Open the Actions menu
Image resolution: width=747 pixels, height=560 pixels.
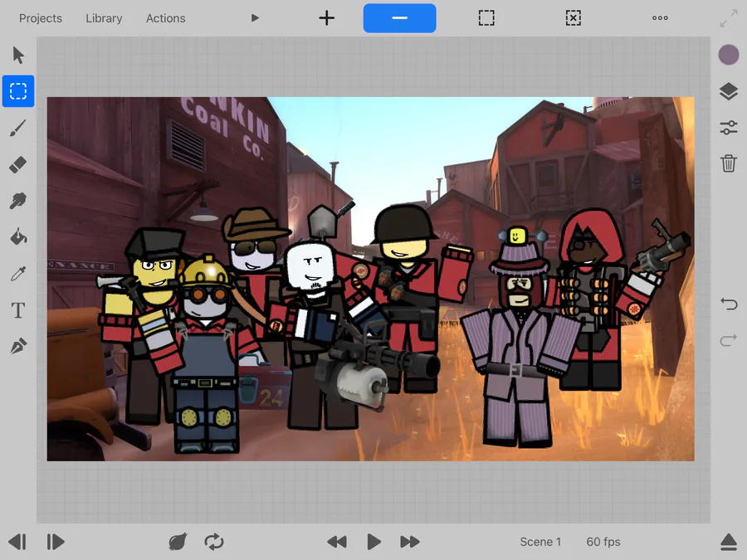tap(165, 18)
